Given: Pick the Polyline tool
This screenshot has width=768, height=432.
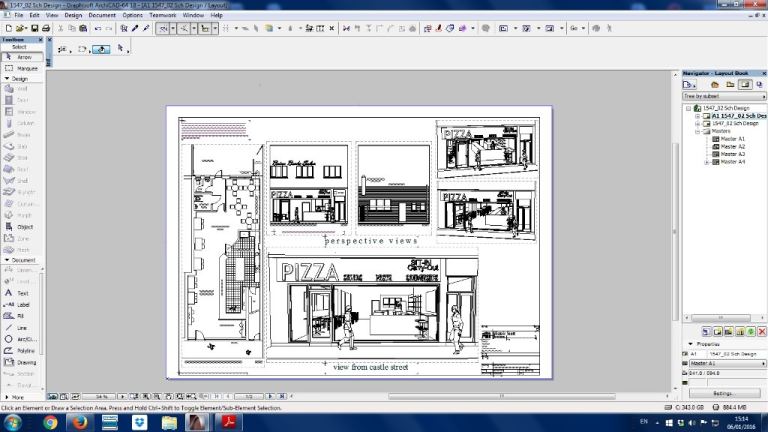Looking at the screenshot, I should pyautogui.click(x=22, y=350).
